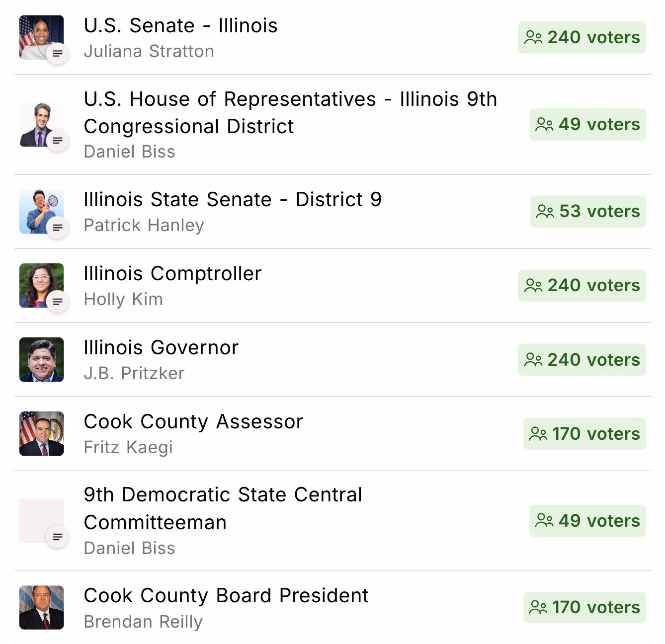Open the U.S. Senate - Illinois race title

(x=180, y=26)
